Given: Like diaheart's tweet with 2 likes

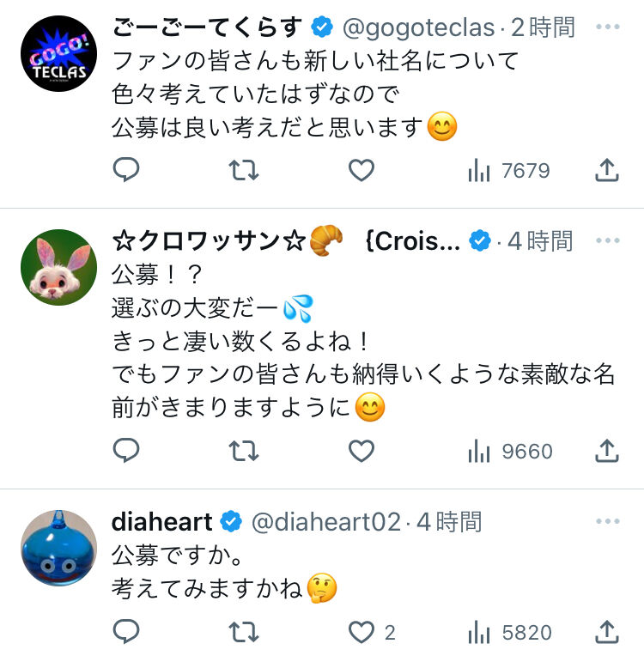Looking at the screenshot, I should [x=361, y=633].
